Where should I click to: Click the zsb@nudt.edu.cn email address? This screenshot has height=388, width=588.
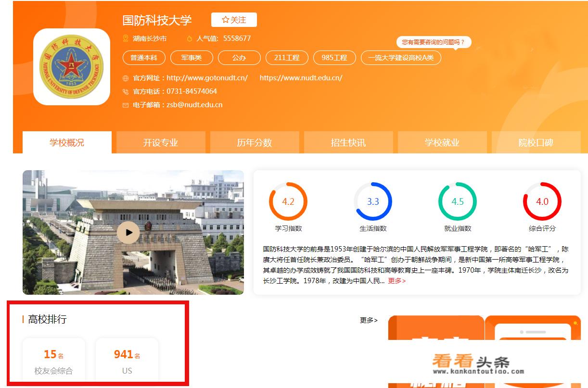pyautogui.click(x=194, y=105)
